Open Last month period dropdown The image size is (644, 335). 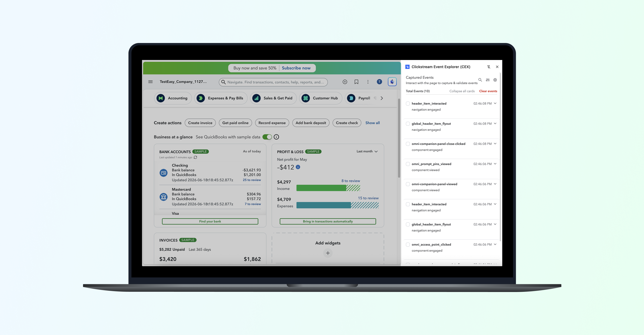[367, 152]
